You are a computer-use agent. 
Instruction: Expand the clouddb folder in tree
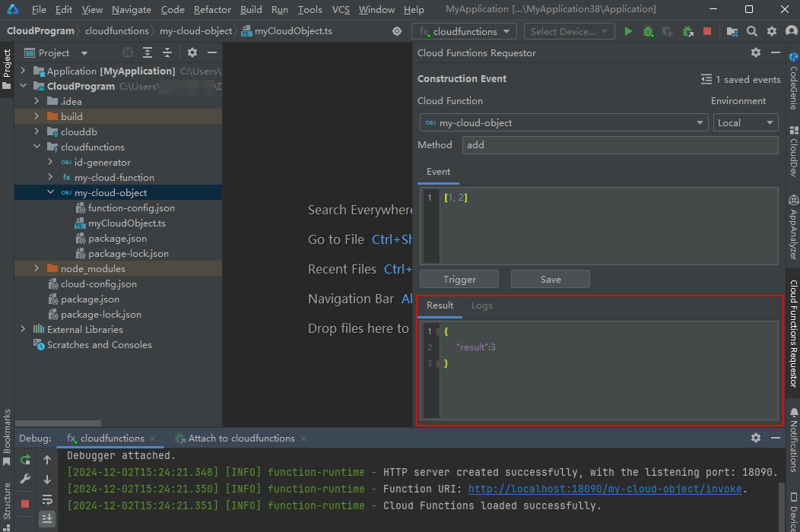pos(37,131)
